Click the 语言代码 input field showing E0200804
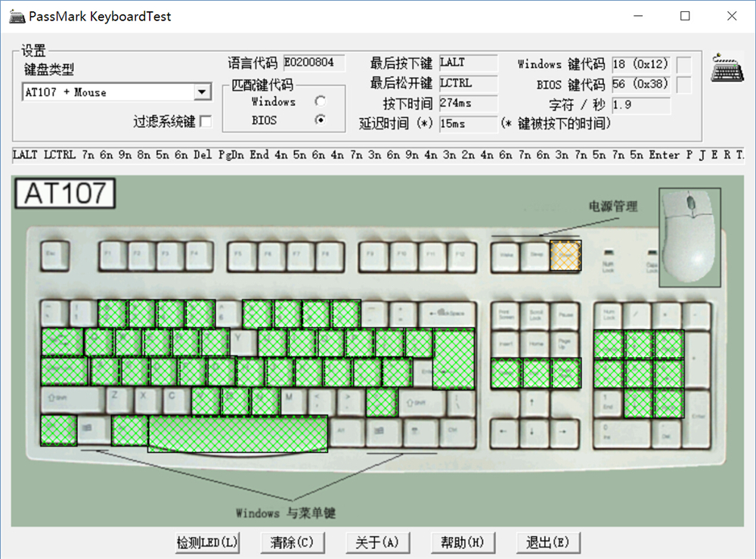The image size is (756, 559). click(314, 64)
